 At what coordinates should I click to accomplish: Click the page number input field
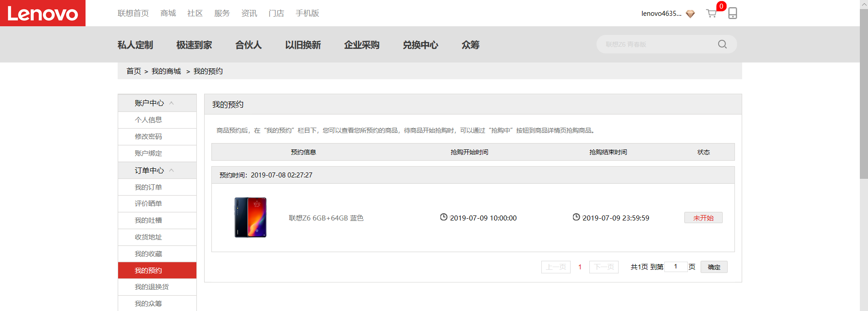pos(676,267)
